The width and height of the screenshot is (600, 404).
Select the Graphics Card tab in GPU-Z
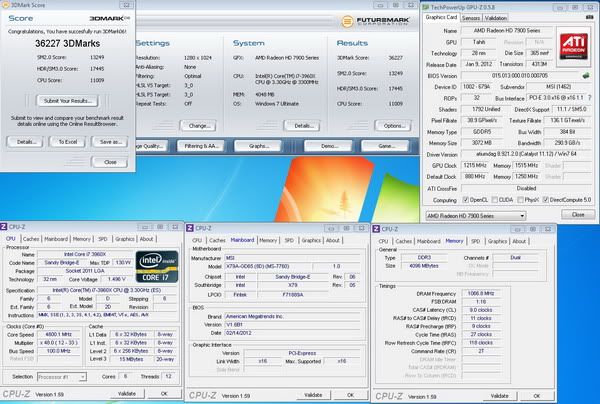pyautogui.click(x=441, y=17)
